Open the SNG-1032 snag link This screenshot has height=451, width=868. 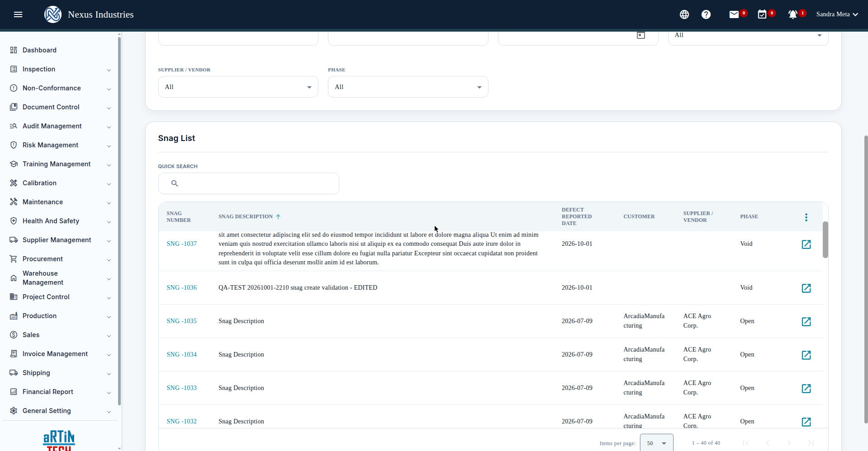tap(182, 421)
